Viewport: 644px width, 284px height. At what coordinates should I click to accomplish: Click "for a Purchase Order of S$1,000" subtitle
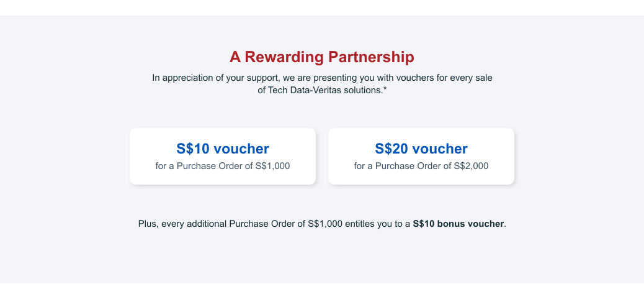click(x=223, y=166)
